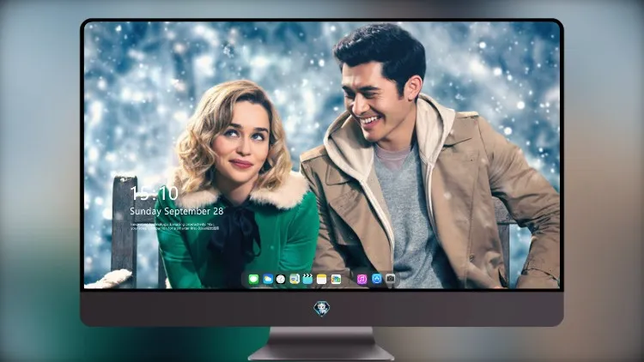Click the 15:10 clock widget
The image size is (644, 362).
(x=155, y=193)
